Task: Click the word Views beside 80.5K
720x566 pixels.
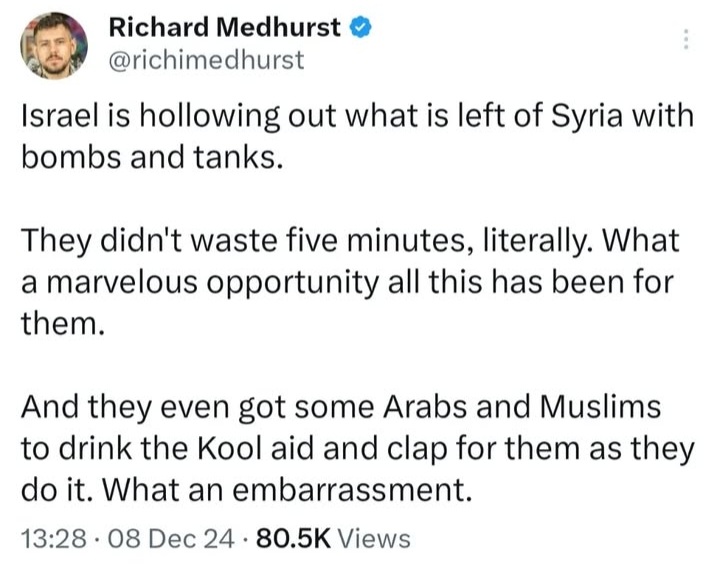Action: pos(374,538)
